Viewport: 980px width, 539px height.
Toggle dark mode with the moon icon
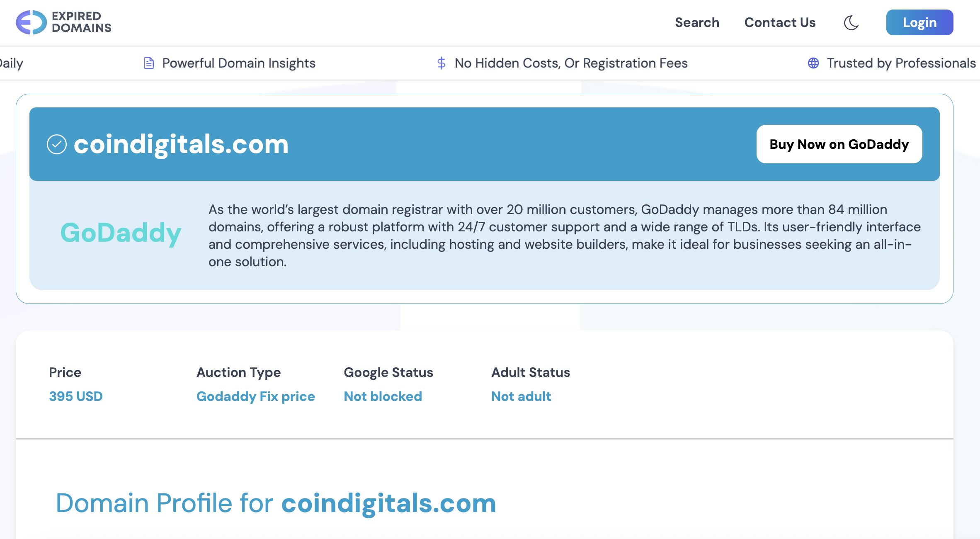851,22
